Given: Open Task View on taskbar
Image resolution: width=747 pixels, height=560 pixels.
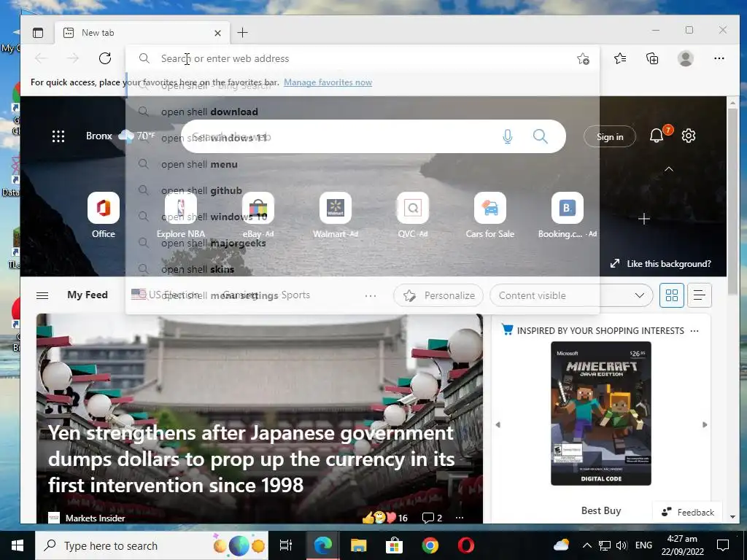Looking at the screenshot, I should 286,545.
